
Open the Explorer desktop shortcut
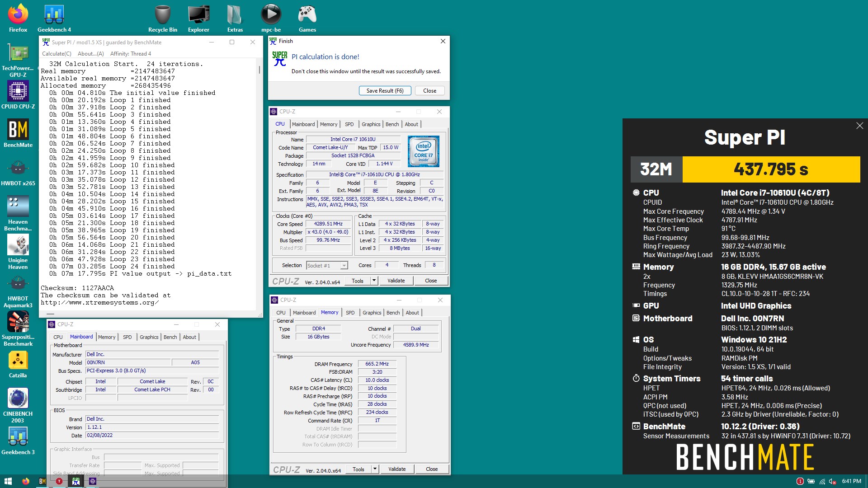(198, 18)
